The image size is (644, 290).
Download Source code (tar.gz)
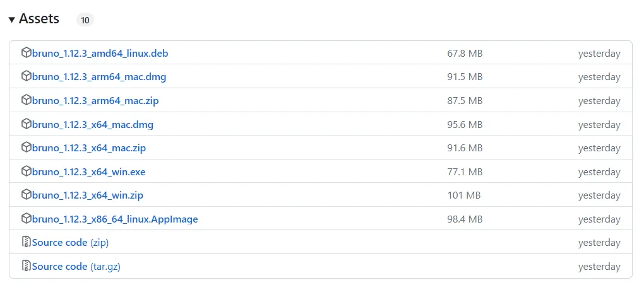(76, 266)
